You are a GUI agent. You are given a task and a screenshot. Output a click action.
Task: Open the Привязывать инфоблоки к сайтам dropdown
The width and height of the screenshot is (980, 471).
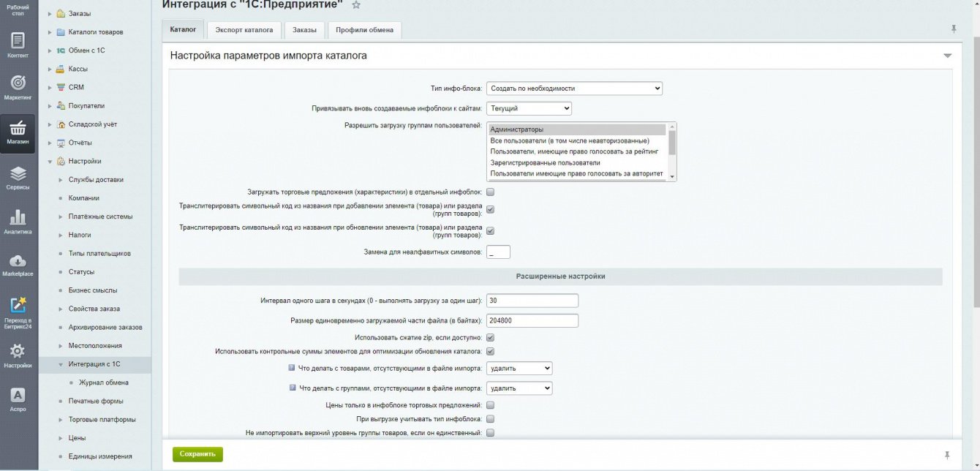pos(529,108)
